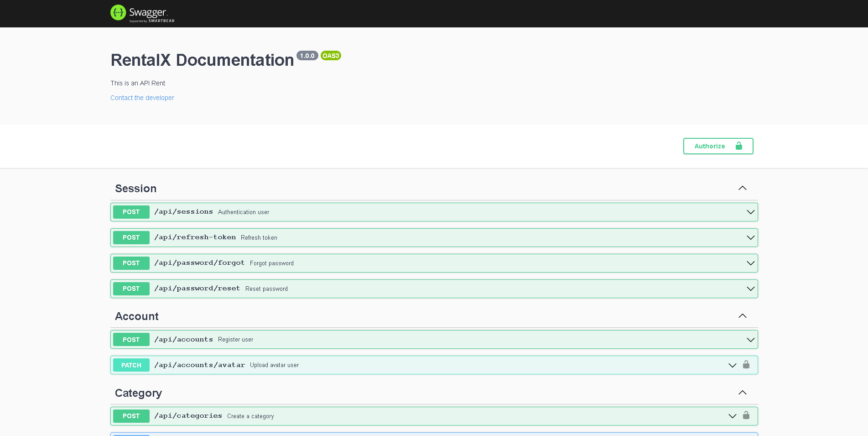Image resolution: width=868 pixels, height=436 pixels.
Task: Select the Account tag heading
Action: (x=136, y=316)
